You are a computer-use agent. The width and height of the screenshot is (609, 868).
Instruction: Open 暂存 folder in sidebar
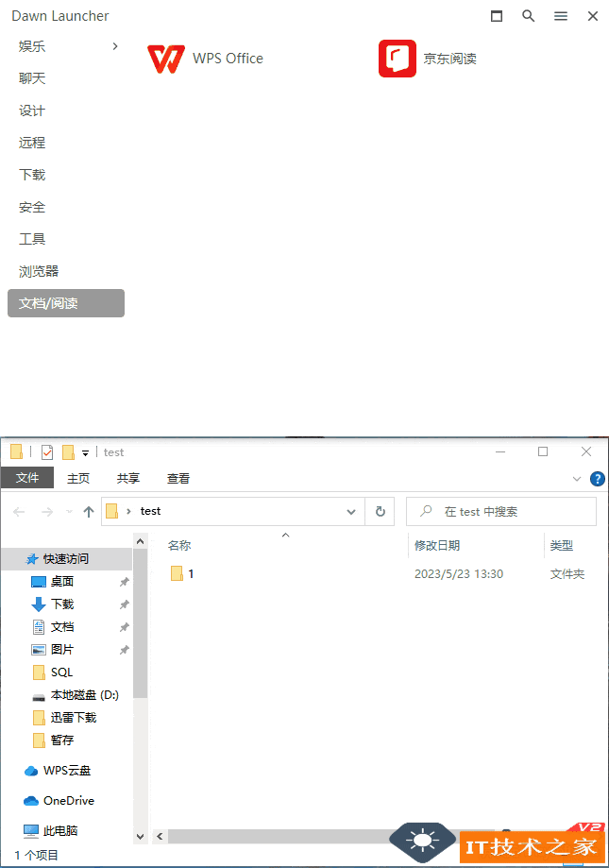[62, 740]
